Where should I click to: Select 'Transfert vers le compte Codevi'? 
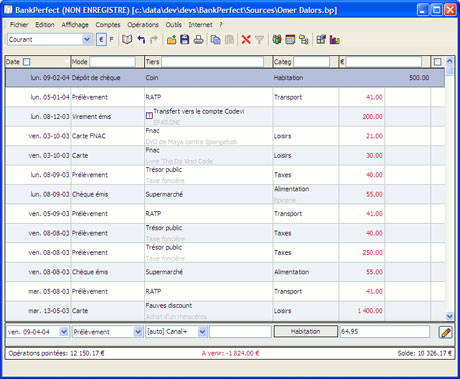click(199, 111)
